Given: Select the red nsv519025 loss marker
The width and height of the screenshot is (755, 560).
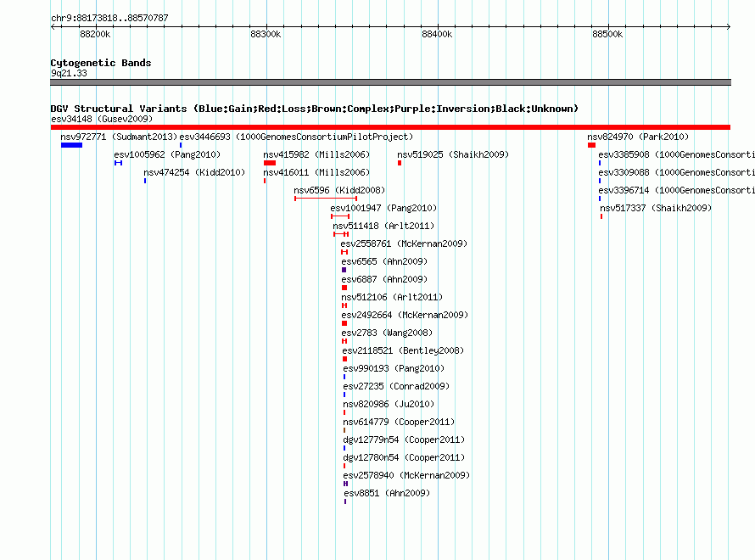Looking at the screenshot, I should click(x=400, y=163).
